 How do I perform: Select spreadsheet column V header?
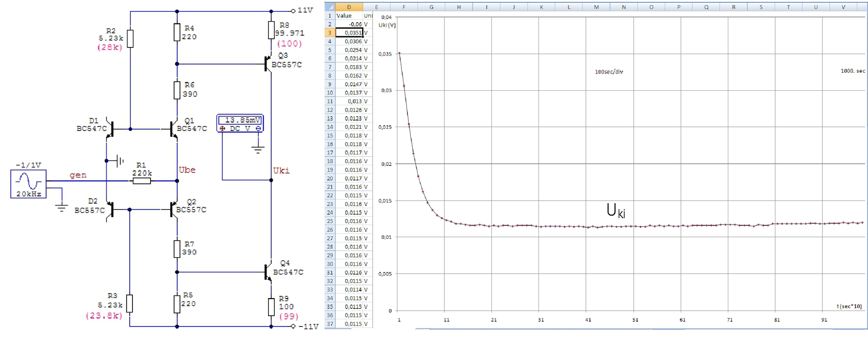click(844, 7)
